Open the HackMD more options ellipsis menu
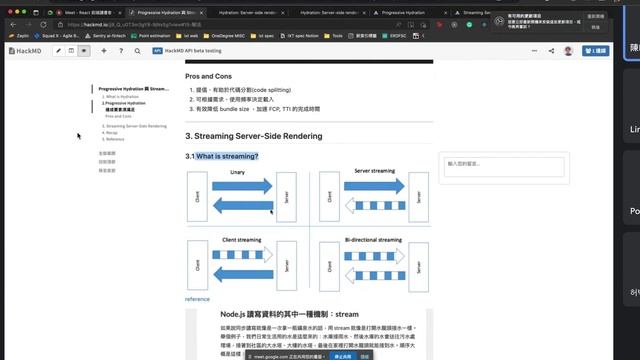 [x=534, y=51]
